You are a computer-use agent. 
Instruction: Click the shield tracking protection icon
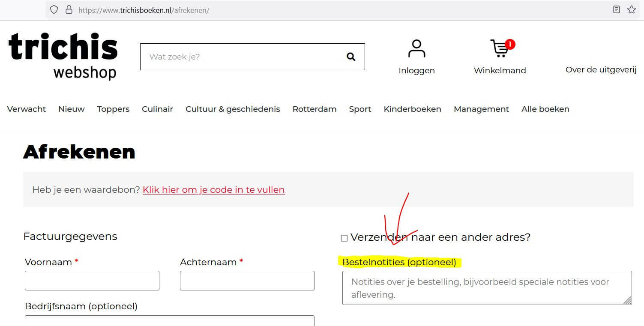click(54, 10)
